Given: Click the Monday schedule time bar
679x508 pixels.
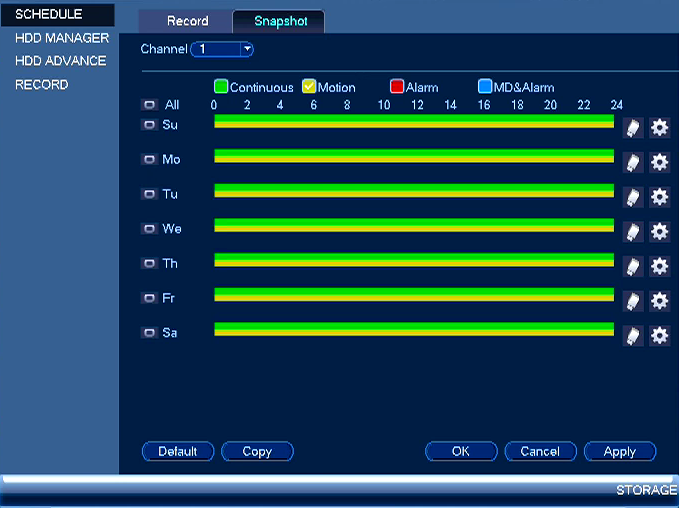Looking at the screenshot, I should click(414, 156).
